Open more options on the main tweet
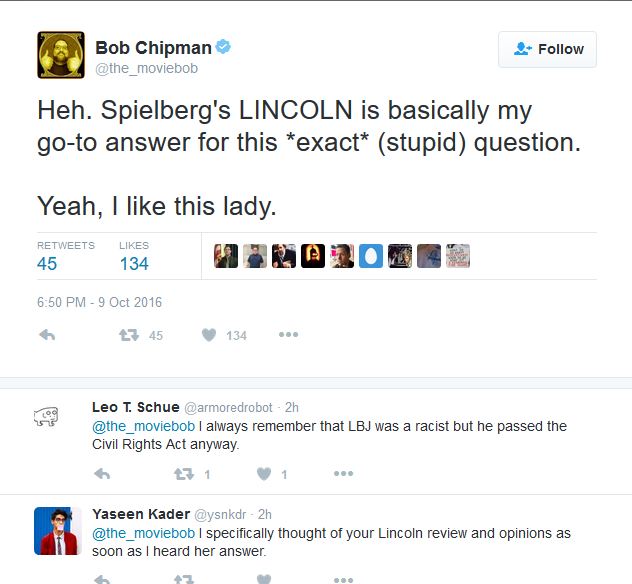 (289, 335)
